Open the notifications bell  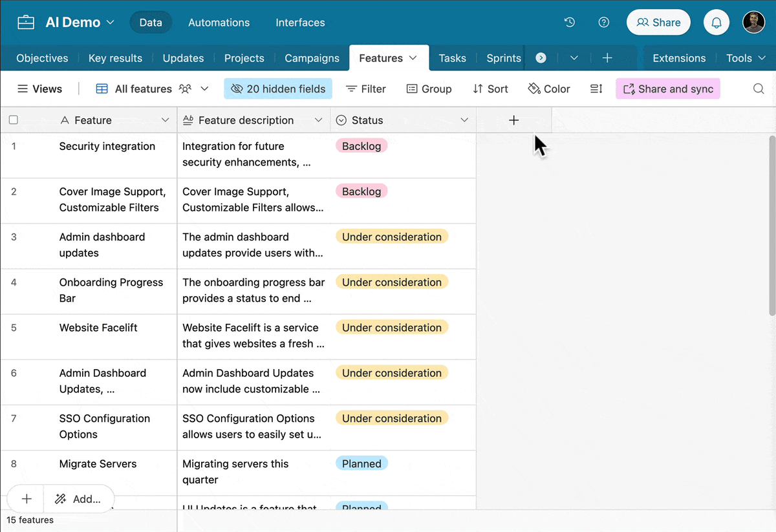click(716, 22)
